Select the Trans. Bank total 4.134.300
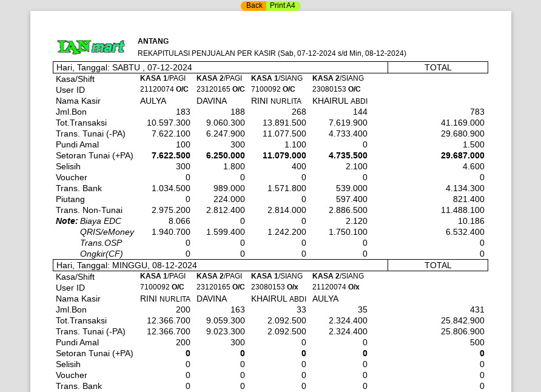 [x=465, y=188]
